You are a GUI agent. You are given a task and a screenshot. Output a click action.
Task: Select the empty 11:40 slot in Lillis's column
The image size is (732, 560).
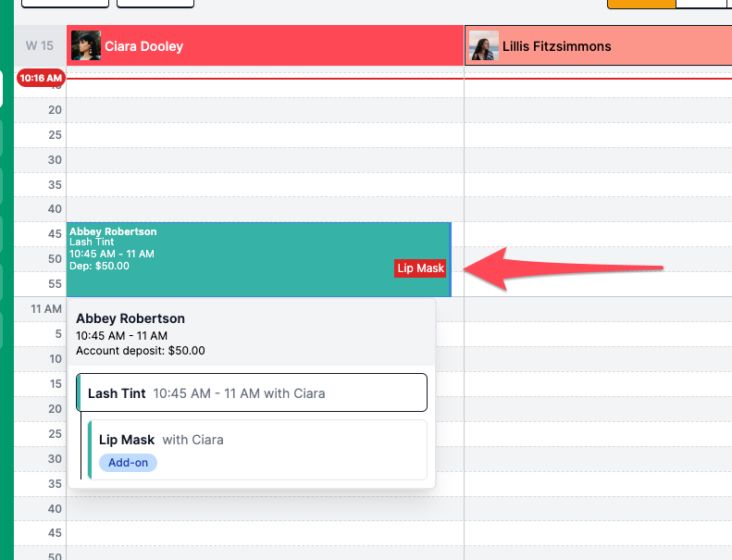[598, 508]
